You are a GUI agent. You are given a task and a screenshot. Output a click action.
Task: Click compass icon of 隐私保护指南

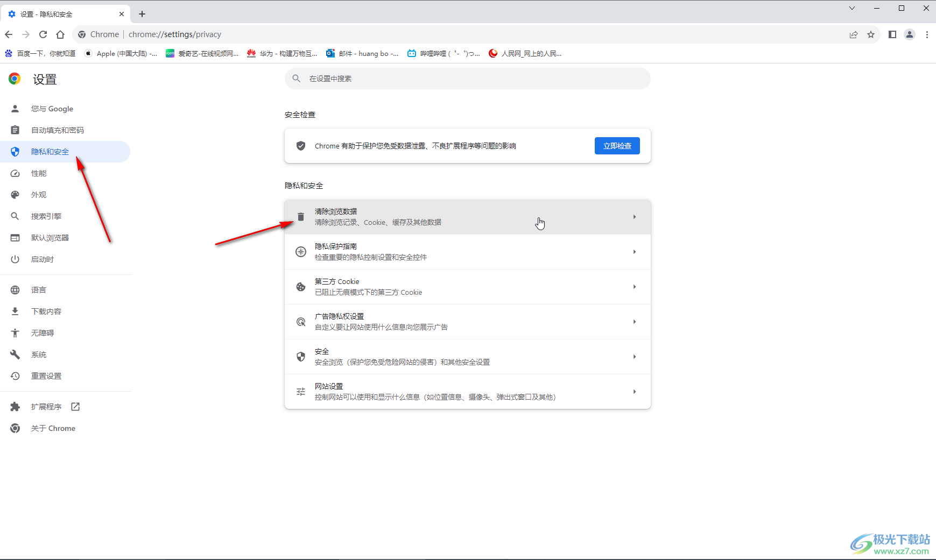tap(301, 252)
